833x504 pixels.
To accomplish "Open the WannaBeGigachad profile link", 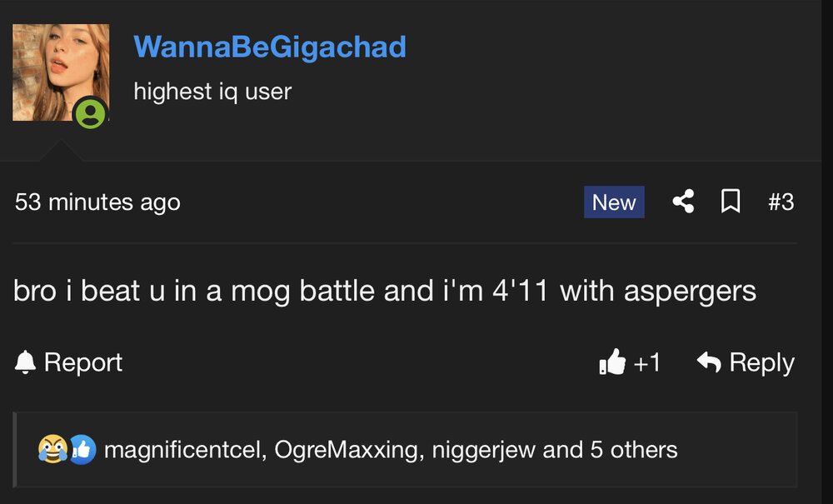I will (270, 47).
